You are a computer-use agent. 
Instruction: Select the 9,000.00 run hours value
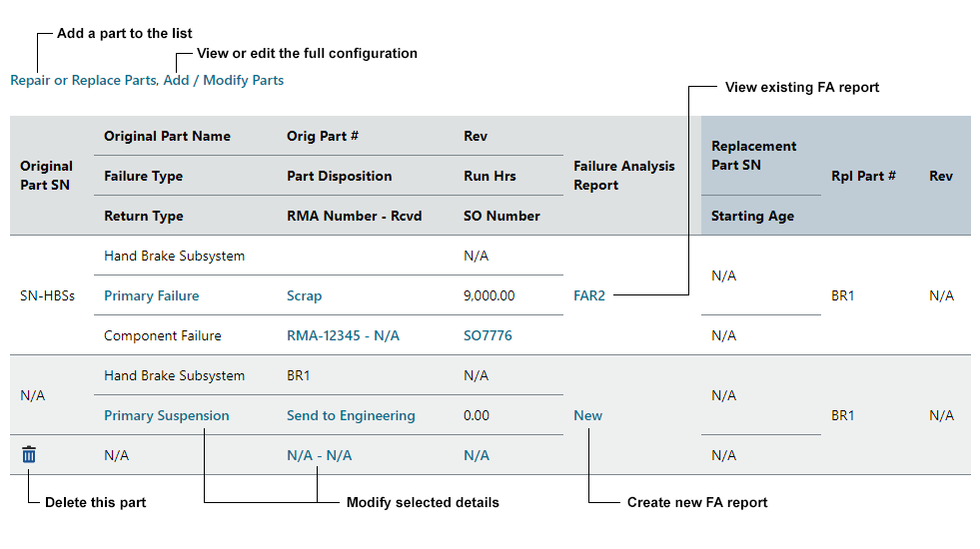(489, 295)
